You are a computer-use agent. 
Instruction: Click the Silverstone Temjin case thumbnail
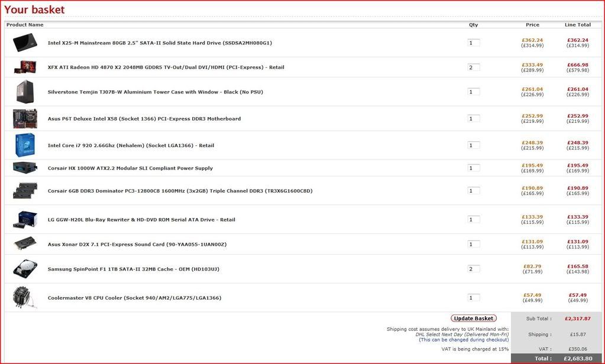click(25, 92)
